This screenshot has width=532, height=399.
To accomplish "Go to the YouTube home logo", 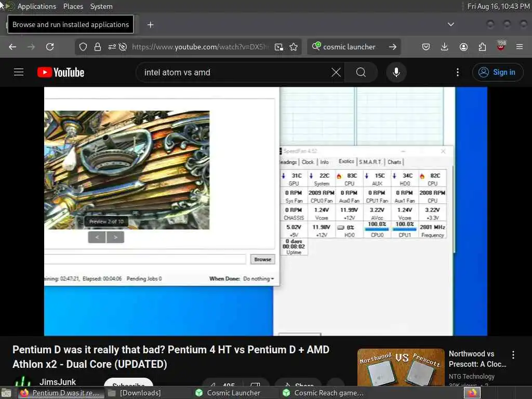I will tap(61, 72).
